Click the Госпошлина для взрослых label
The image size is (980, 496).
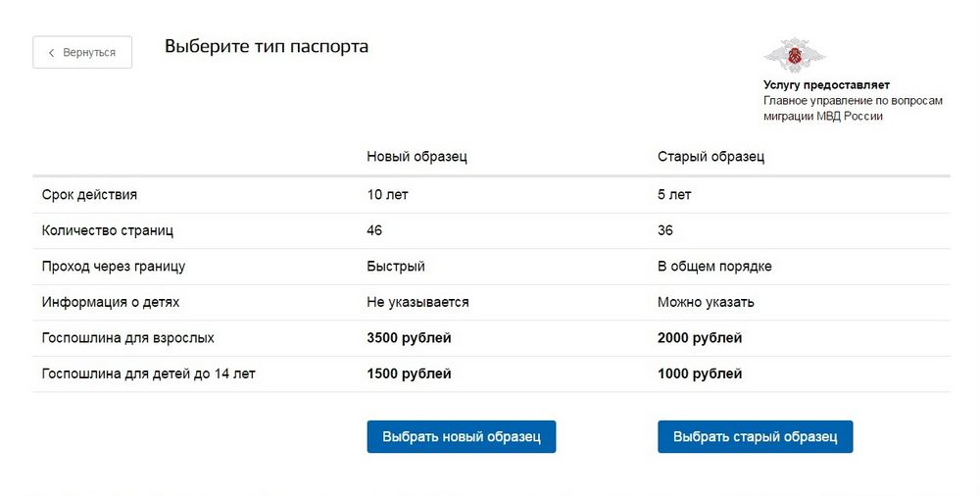pyautogui.click(x=128, y=338)
